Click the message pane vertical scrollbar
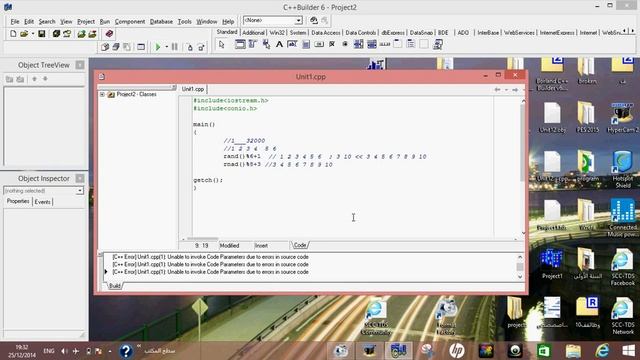 point(520,267)
